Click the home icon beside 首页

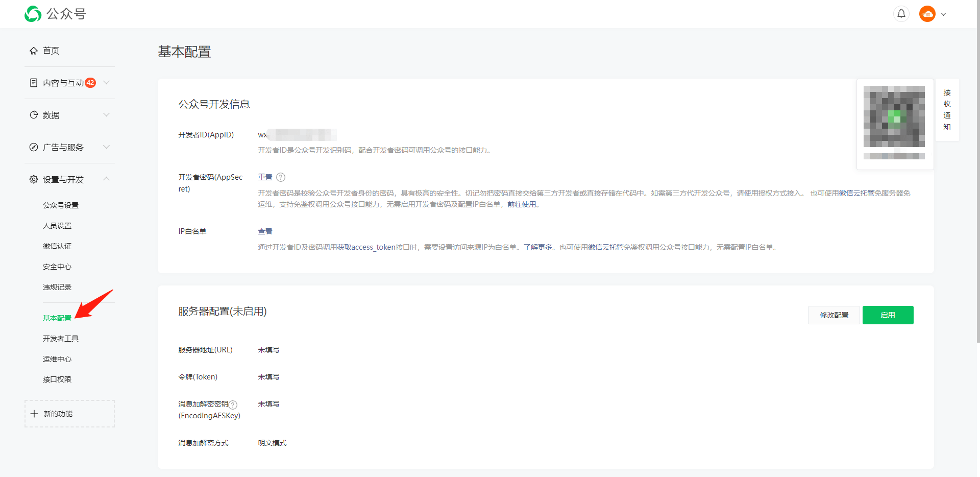(34, 51)
